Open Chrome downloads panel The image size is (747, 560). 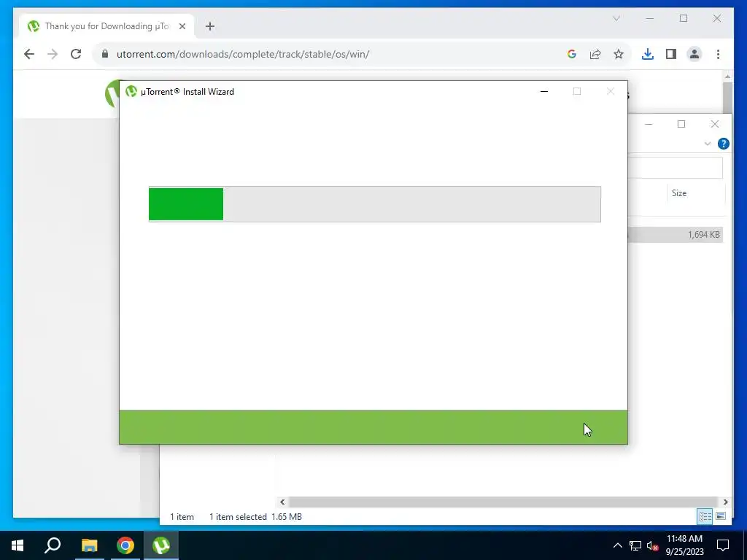click(x=648, y=54)
